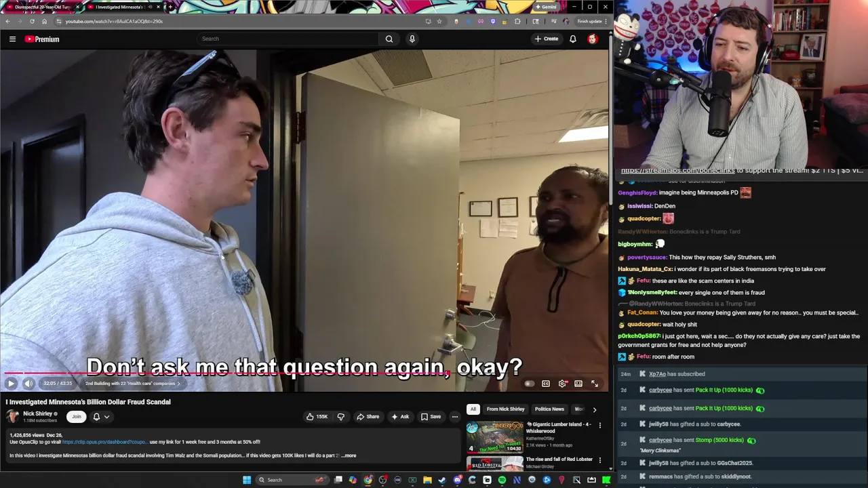Enter fullscreen video mode

(595, 384)
